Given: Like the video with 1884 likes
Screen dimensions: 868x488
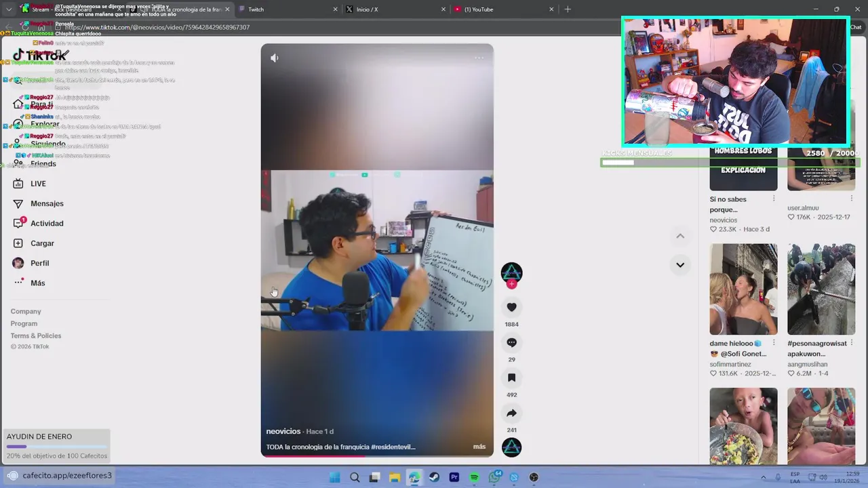Looking at the screenshot, I should tap(511, 307).
